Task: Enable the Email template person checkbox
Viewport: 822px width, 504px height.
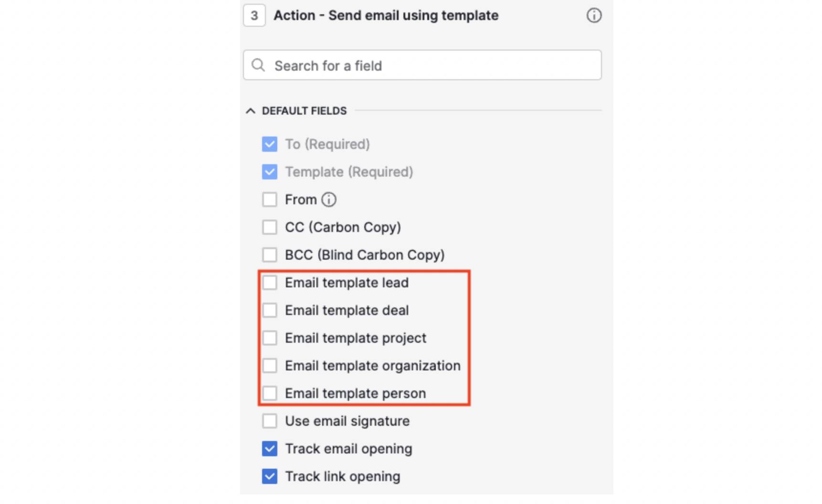Action: 270,393
